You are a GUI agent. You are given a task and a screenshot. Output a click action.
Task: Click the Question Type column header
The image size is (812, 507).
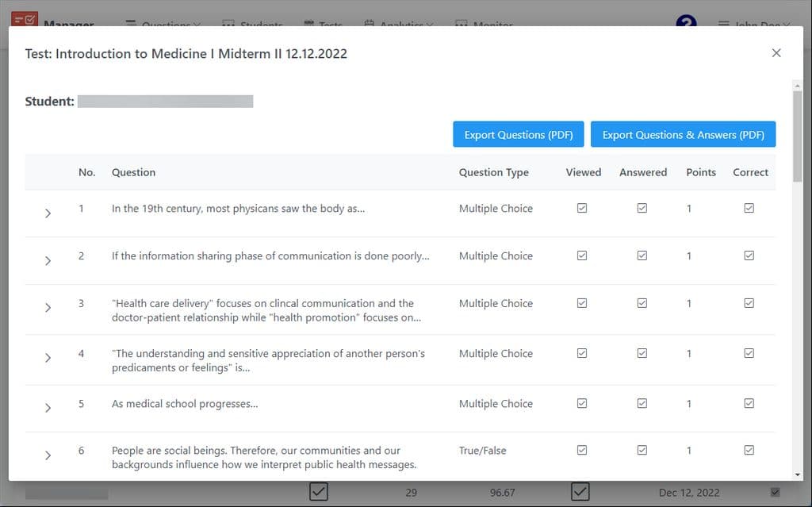[493, 172]
